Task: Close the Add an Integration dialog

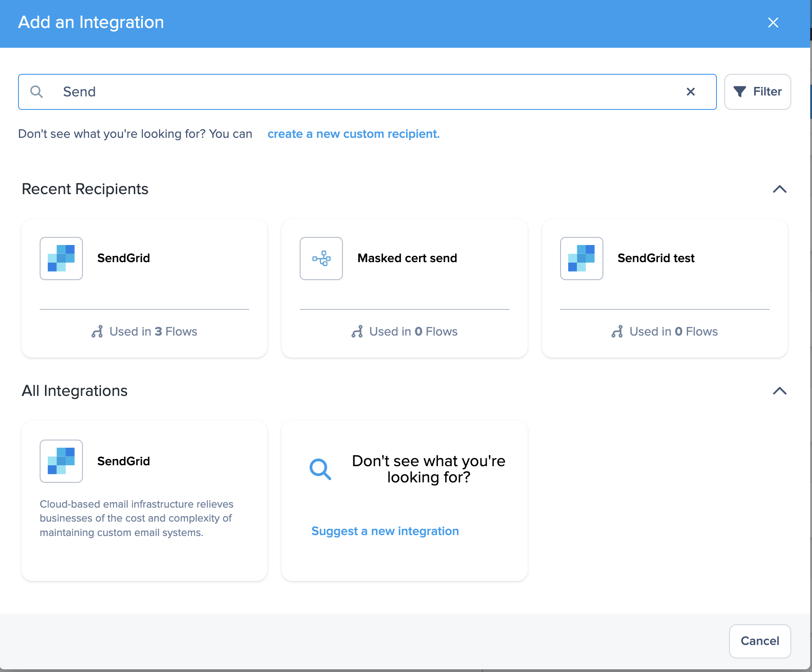Action: (x=773, y=23)
